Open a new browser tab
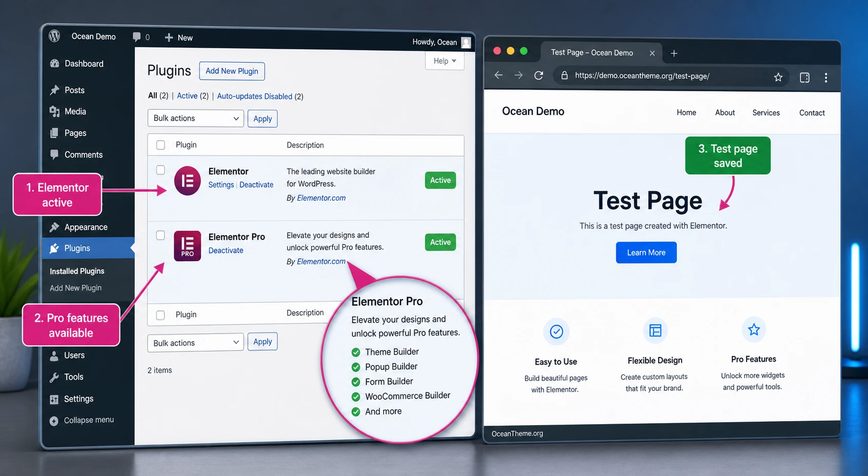Screen dimensions: 868x476 tap(674, 53)
